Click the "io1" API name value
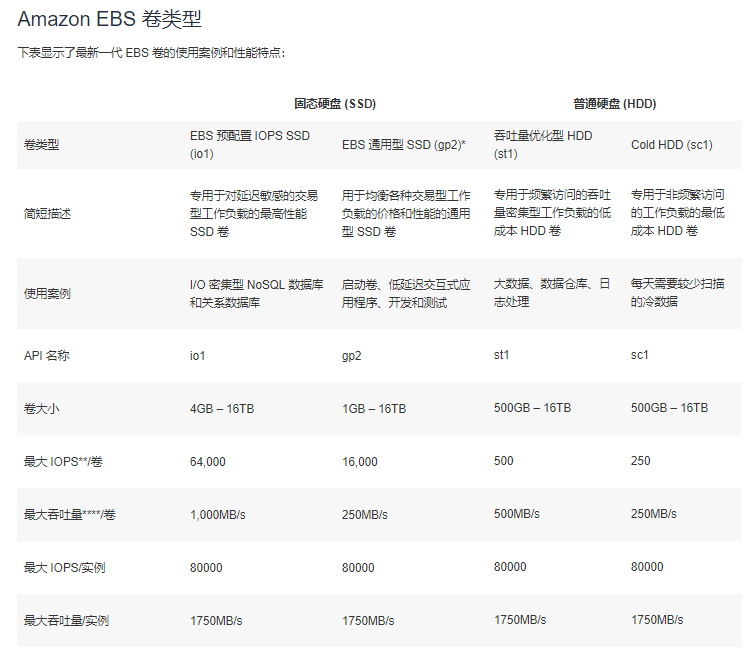The width and height of the screenshot is (751, 655). point(197,356)
